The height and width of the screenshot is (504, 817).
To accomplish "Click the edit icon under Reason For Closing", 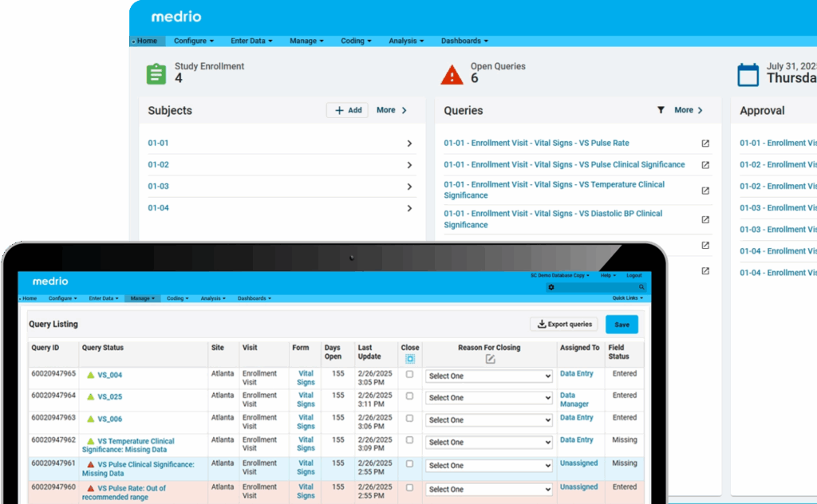I will 490,359.
